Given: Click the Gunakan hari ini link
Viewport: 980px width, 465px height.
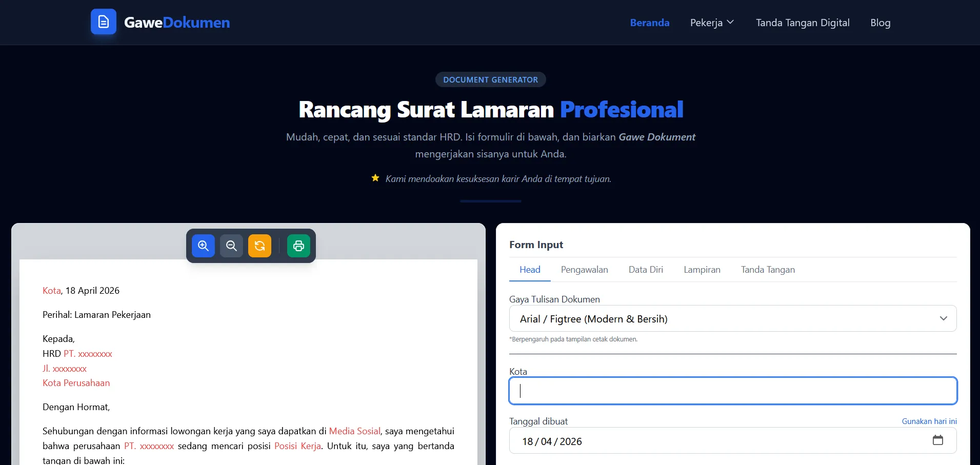Looking at the screenshot, I should [x=929, y=421].
